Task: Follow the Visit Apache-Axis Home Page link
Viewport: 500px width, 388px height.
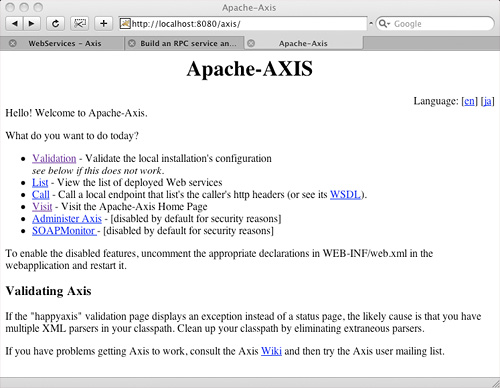Action: [x=42, y=207]
